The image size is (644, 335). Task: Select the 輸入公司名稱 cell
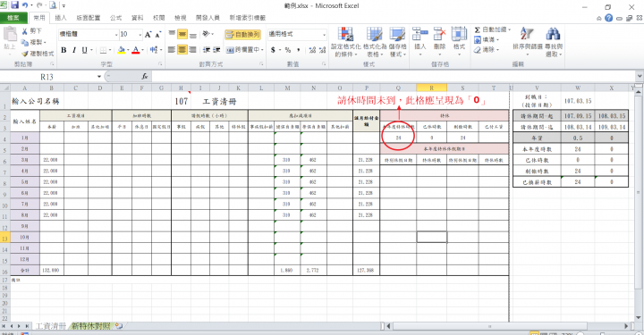(x=36, y=101)
